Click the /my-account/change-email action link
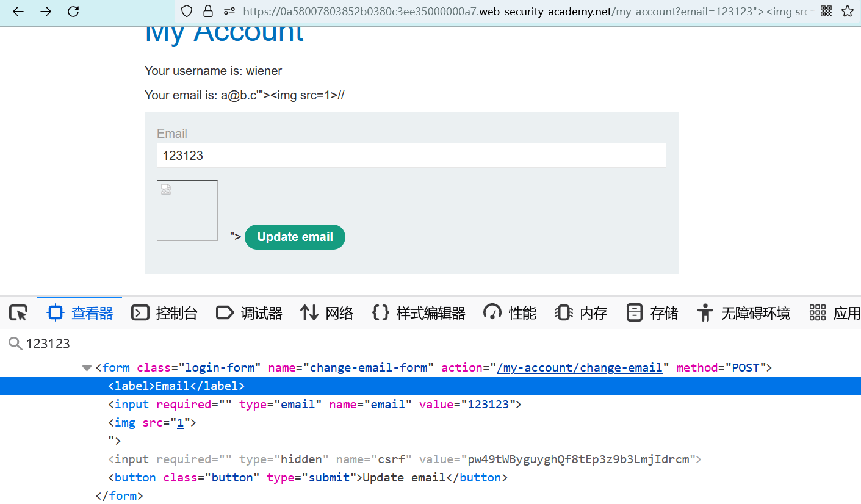Viewport: 861px width, 504px height. pos(579,368)
